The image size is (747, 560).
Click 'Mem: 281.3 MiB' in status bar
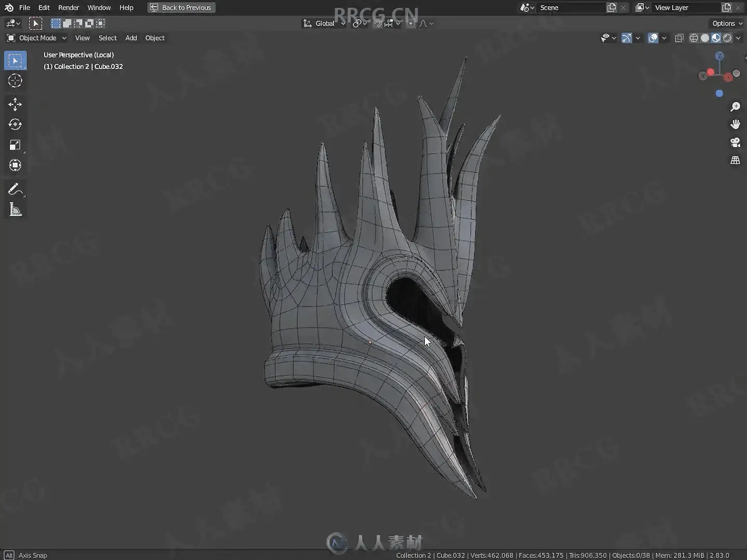pyautogui.click(x=679, y=555)
